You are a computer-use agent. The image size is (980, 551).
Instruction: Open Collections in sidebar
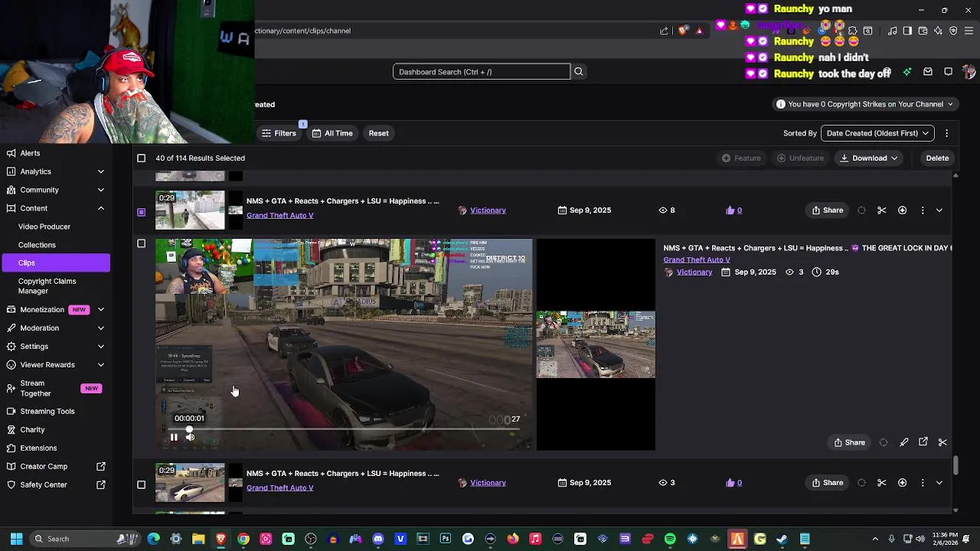coord(37,245)
